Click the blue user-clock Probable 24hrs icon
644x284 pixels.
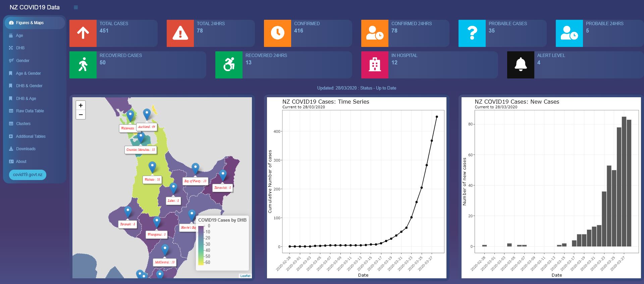[569, 33]
